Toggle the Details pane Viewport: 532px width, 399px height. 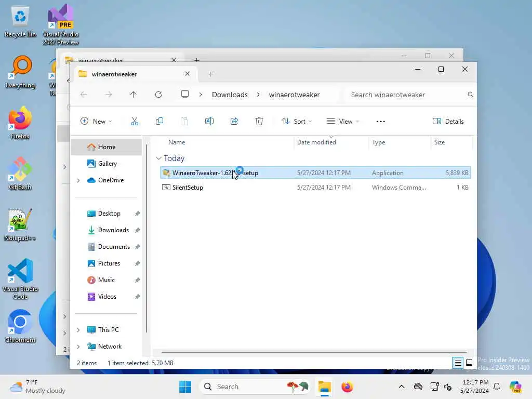448,122
